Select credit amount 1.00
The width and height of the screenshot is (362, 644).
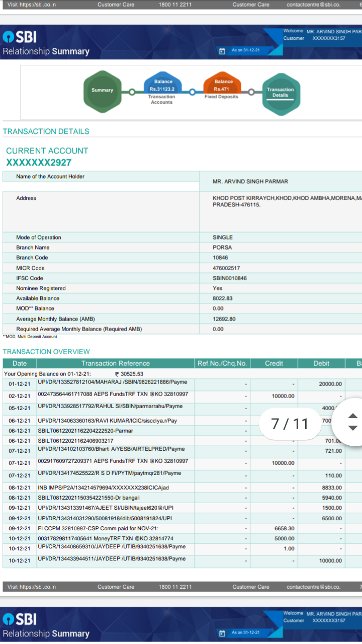tap(289, 548)
